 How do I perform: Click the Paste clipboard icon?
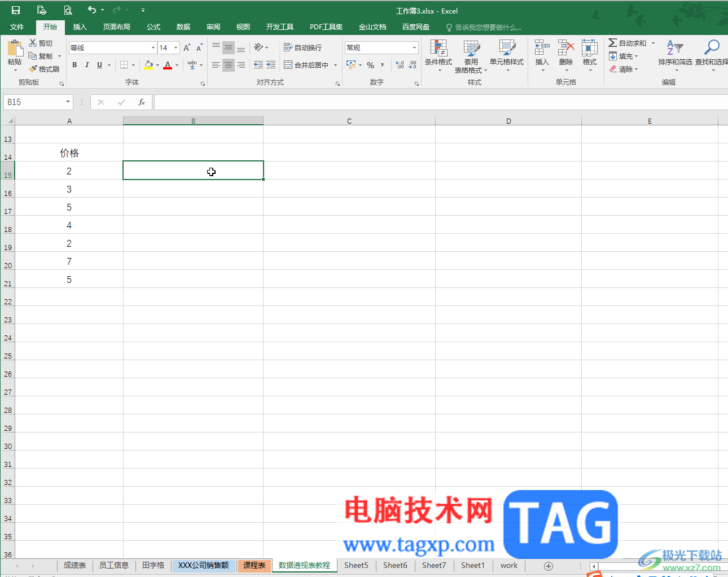coord(15,49)
